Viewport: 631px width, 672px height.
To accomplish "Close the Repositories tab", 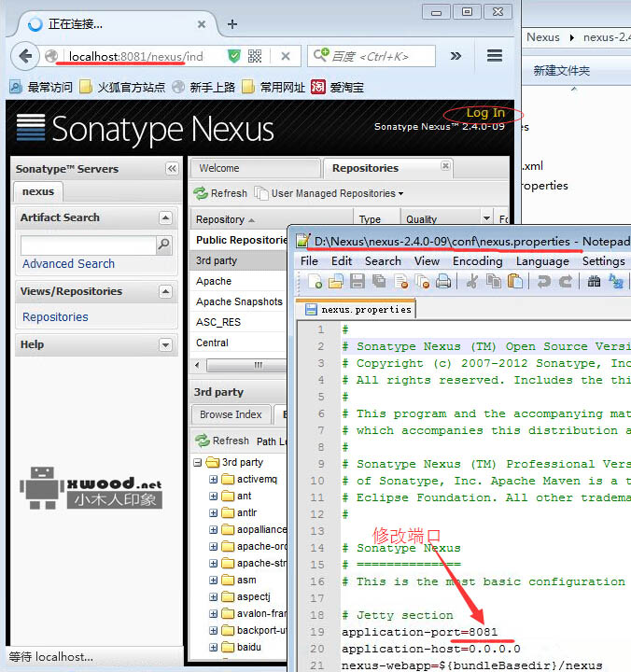I will pyautogui.click(x=445, y=165).
